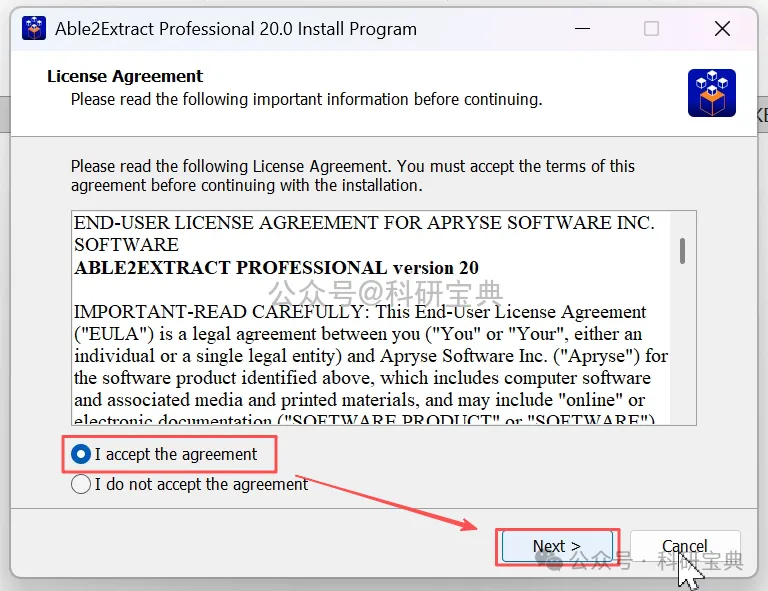Click the Able2Extract title bar icon
The height and width of the screenshot is (591, 768).
point(34,28)
